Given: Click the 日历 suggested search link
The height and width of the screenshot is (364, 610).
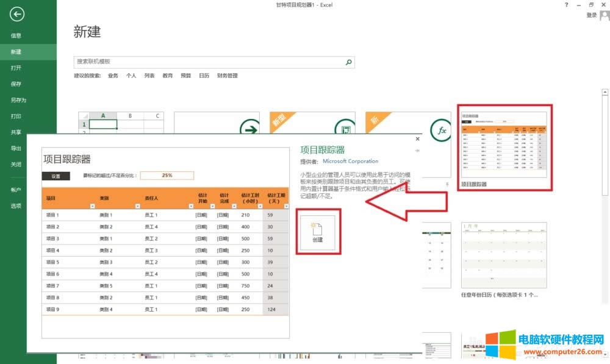Looking at the screenshot, I should pyautogui.click(x=204, y=76).
